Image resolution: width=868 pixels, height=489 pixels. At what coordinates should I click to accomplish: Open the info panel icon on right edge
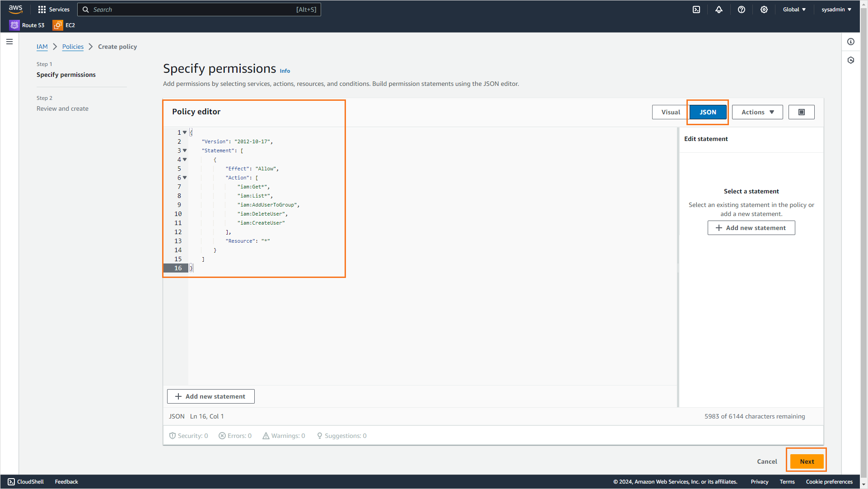point(851,42)
